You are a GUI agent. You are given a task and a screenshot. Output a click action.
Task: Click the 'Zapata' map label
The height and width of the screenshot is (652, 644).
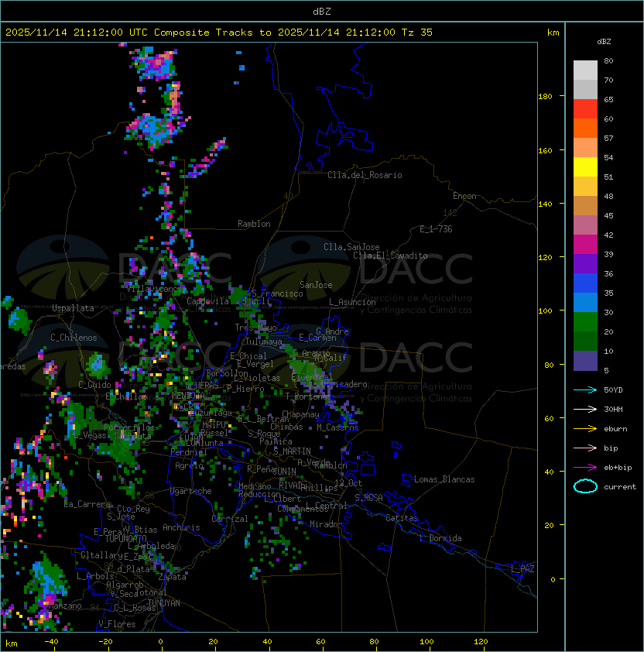tap(172, 577)
